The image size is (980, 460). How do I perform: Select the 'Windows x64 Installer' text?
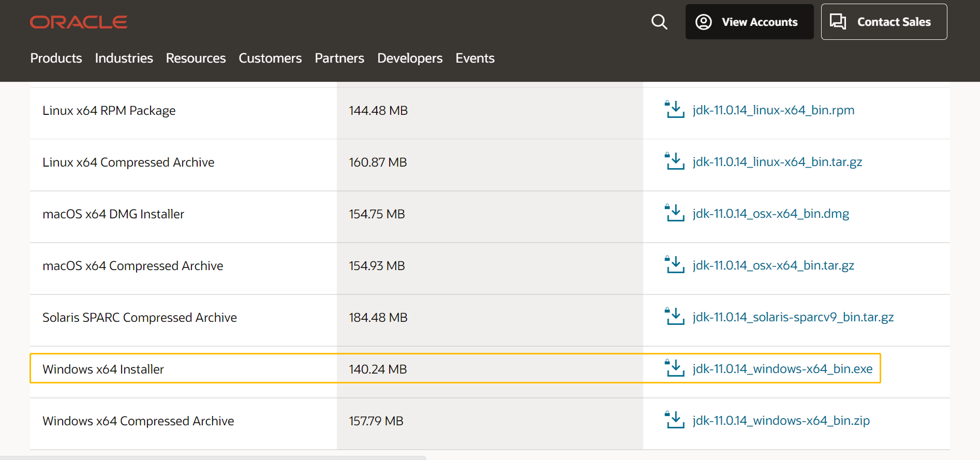point(103,369)
